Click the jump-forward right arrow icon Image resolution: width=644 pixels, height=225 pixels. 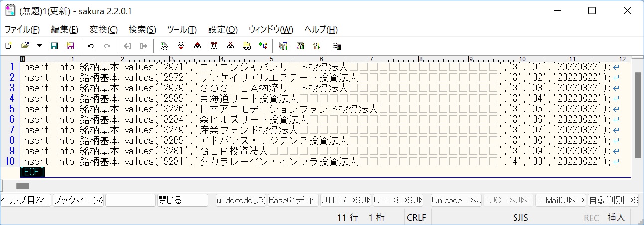pos(144,46)
